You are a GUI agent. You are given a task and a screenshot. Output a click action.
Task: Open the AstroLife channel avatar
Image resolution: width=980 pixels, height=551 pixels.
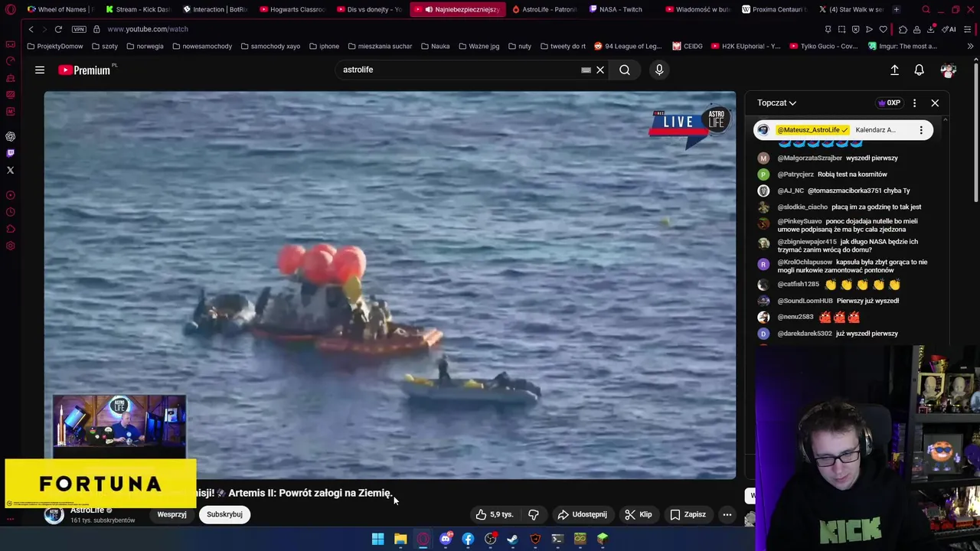pos(54,515)
